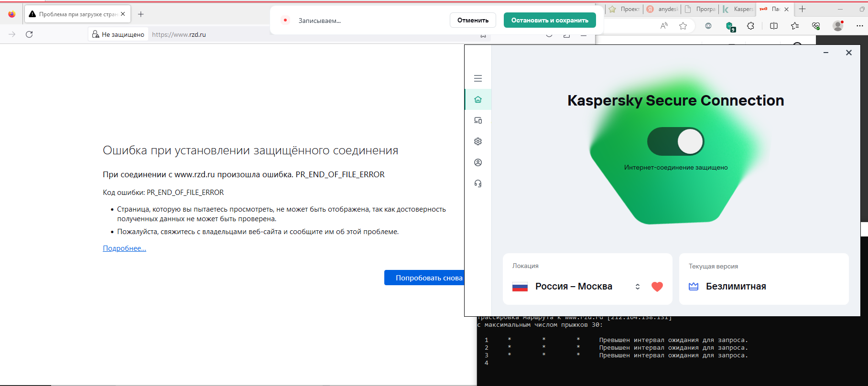Viewport: 868px width, 386px height.
Task: Open the Edge Extensions puzzle icon
Action: (751, 26)
